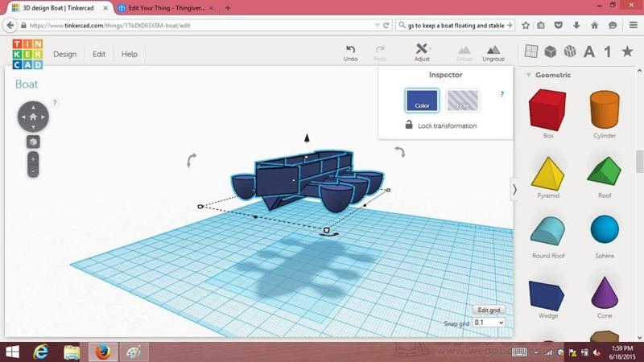Viewport: 644px width, 362px height.
Task: Open the favorites star category
Action: tap(627, 51)
